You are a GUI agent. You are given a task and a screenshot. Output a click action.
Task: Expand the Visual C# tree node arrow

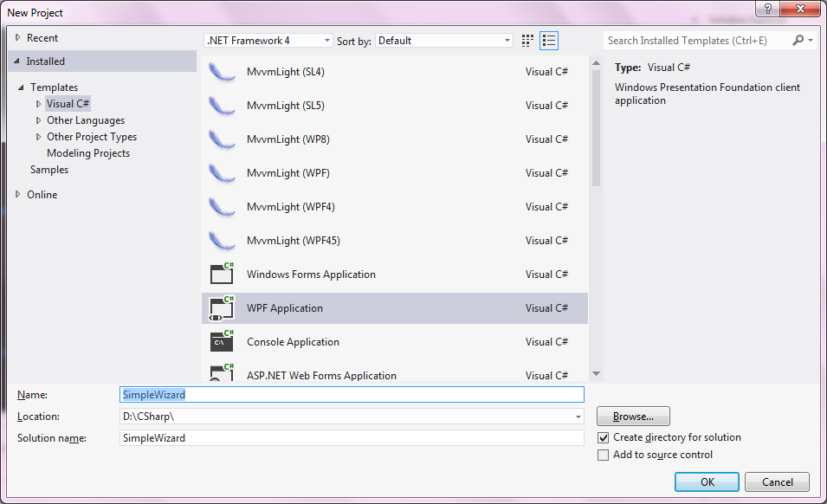(x=38, y=104)
